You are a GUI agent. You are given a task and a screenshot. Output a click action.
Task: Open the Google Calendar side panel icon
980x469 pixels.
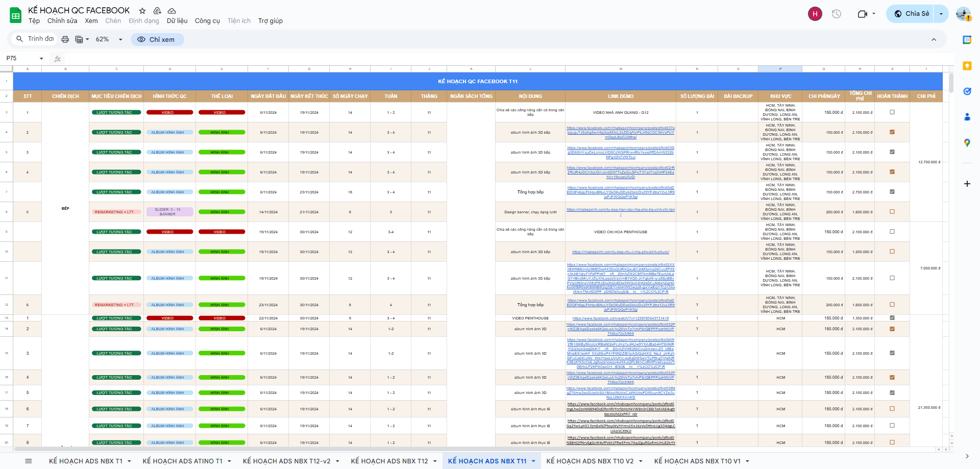coord(967,40)
